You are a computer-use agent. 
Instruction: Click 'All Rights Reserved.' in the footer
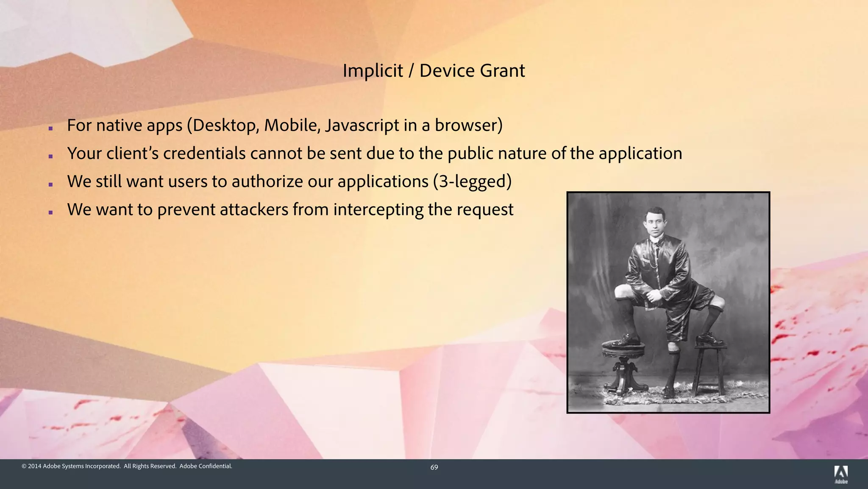[150, 466]
